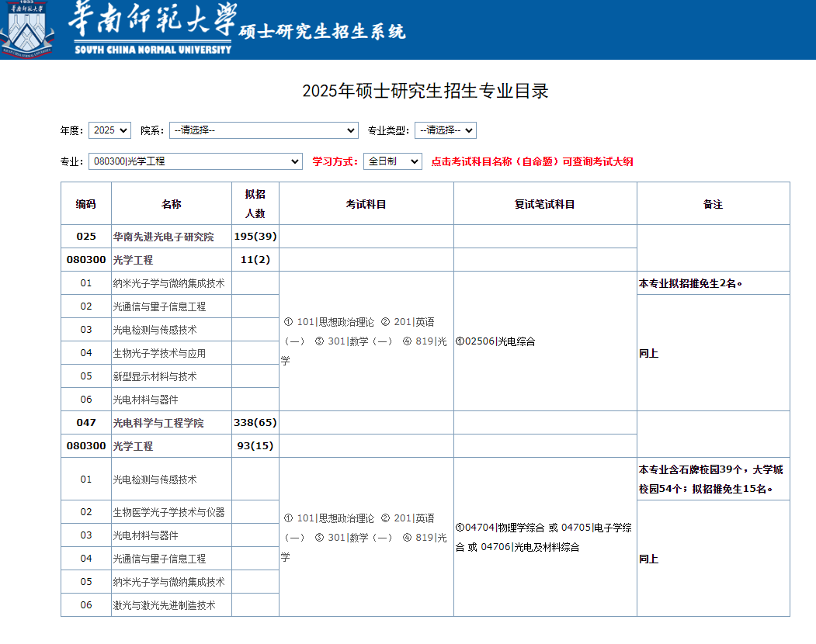Click the 11(2) enrollment count
The height and width of the screenshot is (644, 816).
[255, 260]
